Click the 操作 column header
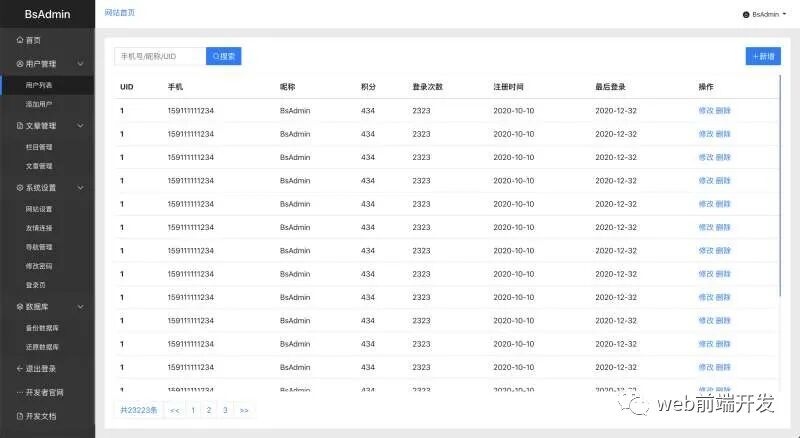 pos(706,87)
